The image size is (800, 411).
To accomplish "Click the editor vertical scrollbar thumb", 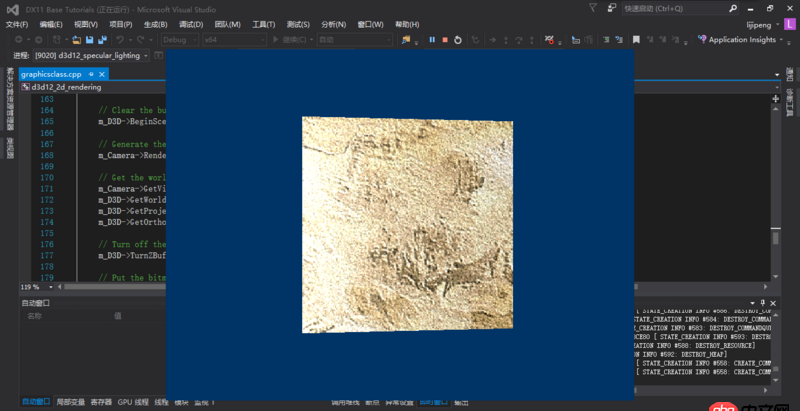I will 776,237.
